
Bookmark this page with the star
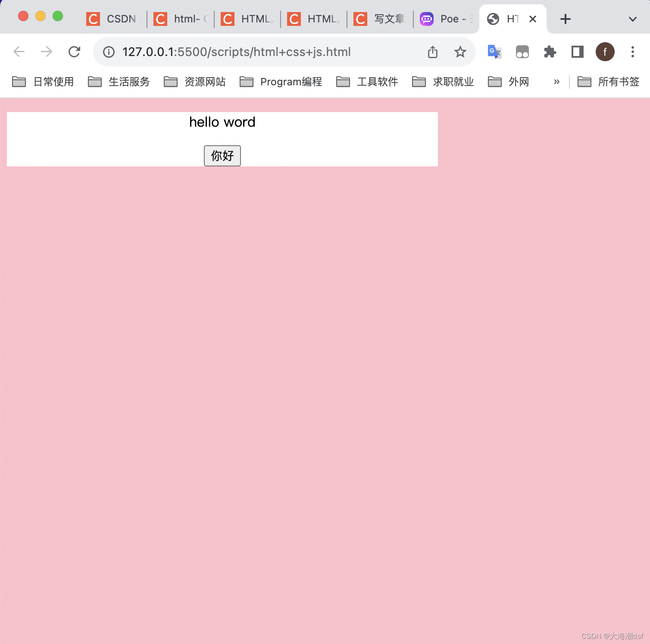pos(460,51)
